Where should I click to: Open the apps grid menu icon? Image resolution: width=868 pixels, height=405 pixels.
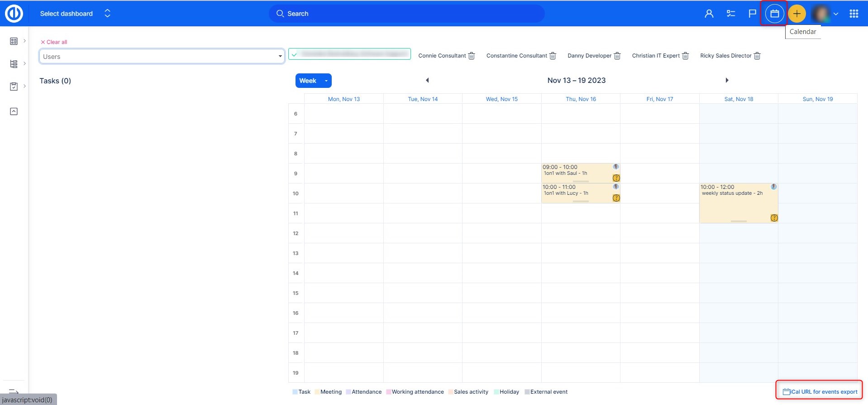tap(854, 14)
